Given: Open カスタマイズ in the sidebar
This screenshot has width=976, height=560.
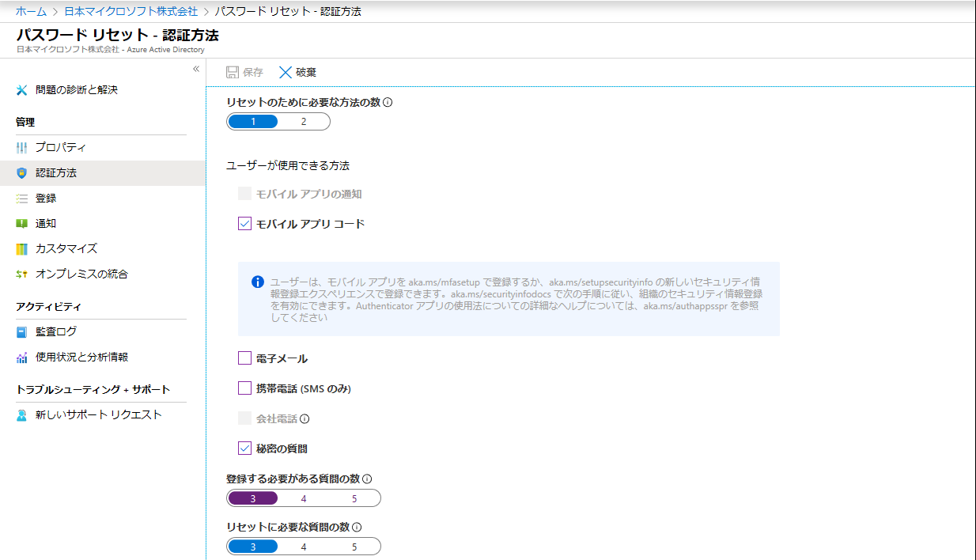Looking at the screenshot, I should point(103,249).
